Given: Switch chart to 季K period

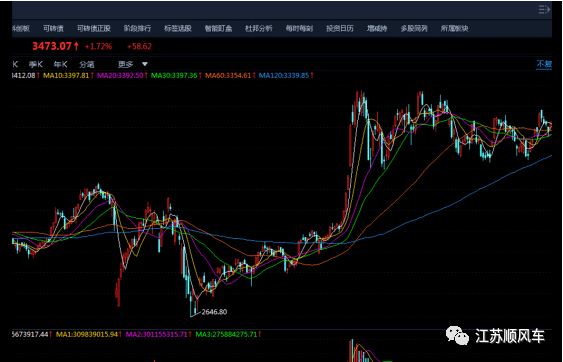Looking at the screenshot, I should (36, 64).
